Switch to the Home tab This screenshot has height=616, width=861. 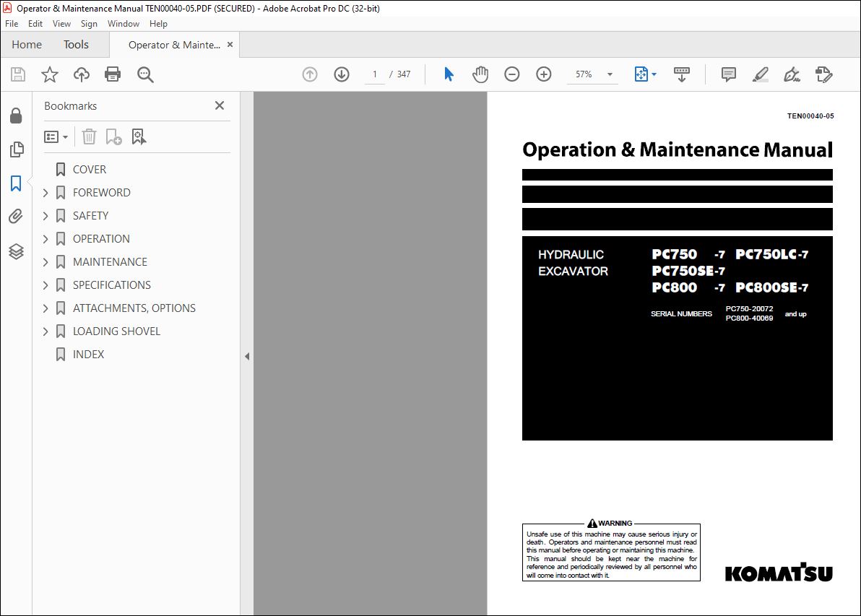click(26, 45)
